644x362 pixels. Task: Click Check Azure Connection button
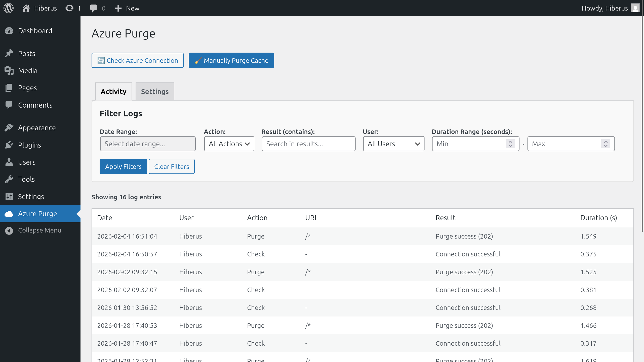pos(138,60)
